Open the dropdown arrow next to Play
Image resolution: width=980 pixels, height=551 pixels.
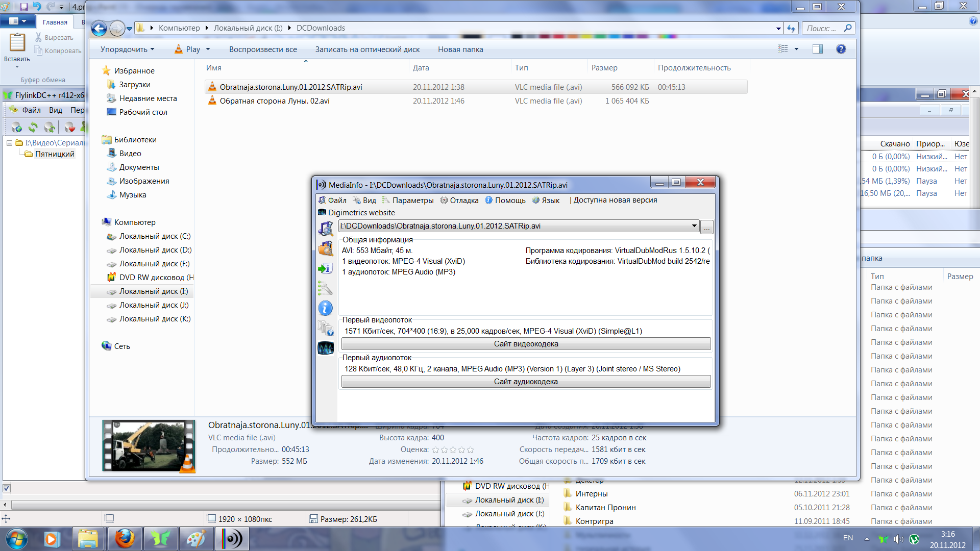click(208, 49)
